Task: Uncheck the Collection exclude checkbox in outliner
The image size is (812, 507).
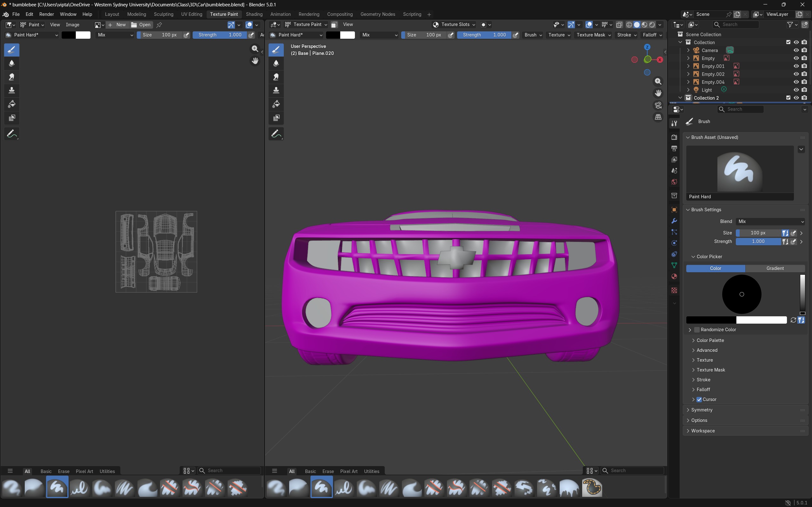Action: click(788, 42)
